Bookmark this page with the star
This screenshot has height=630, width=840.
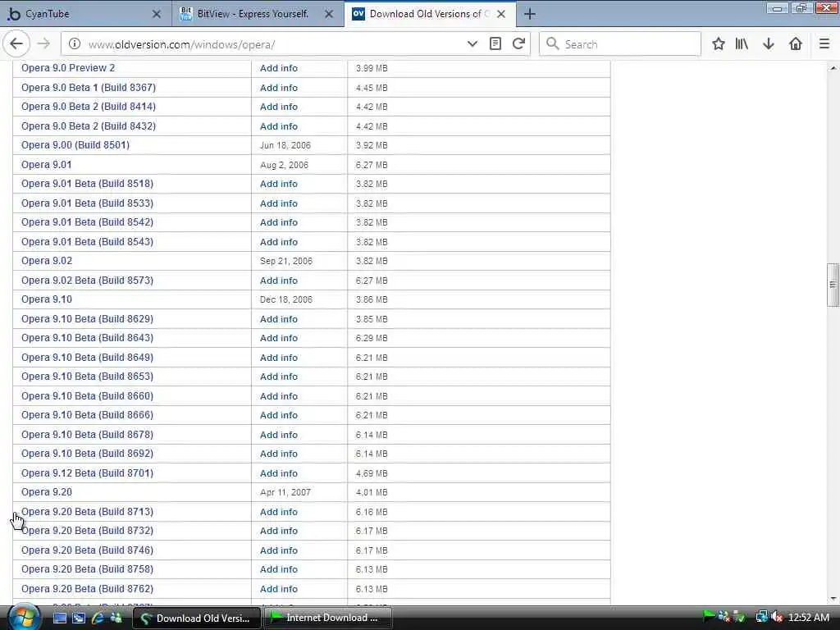[719, 44]
